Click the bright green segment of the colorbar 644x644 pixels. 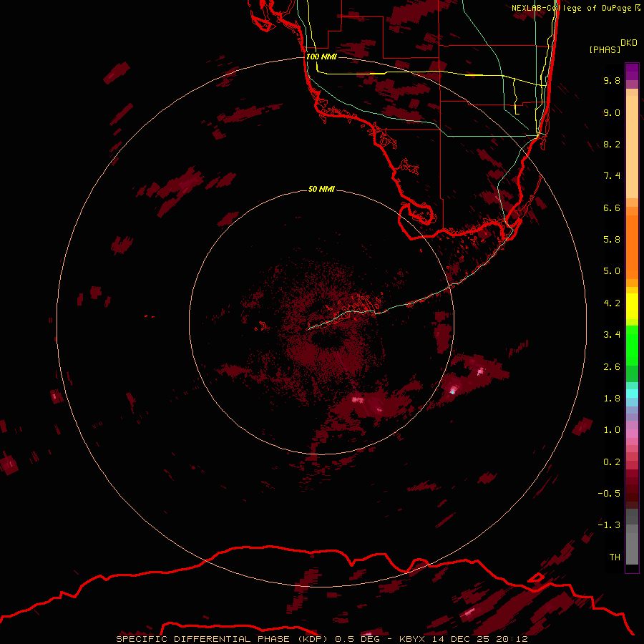point(632,345)
